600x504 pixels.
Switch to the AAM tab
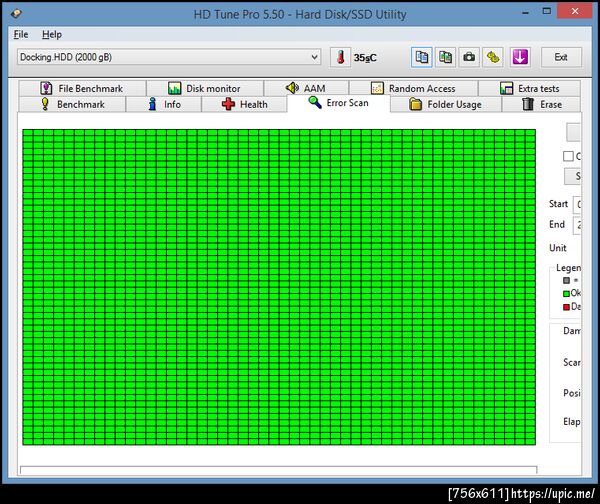pyautogui.click(x=306, y=88)
